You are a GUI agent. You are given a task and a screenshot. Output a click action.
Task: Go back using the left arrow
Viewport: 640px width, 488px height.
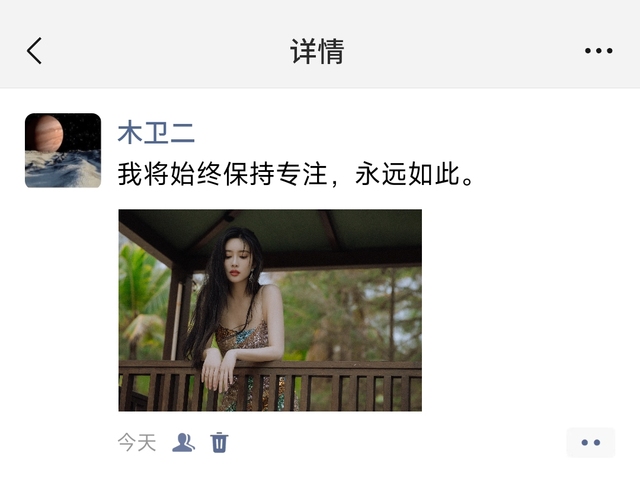point(34,51)
